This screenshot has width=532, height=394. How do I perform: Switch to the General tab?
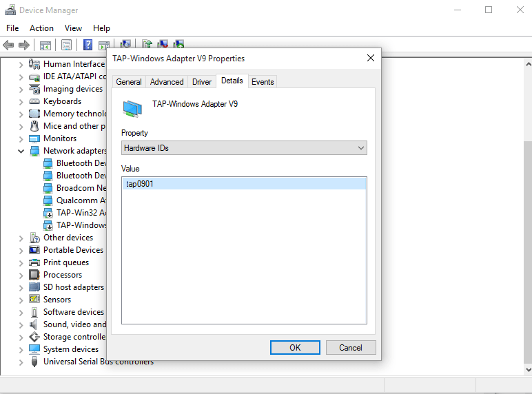[x=129, y=82]
